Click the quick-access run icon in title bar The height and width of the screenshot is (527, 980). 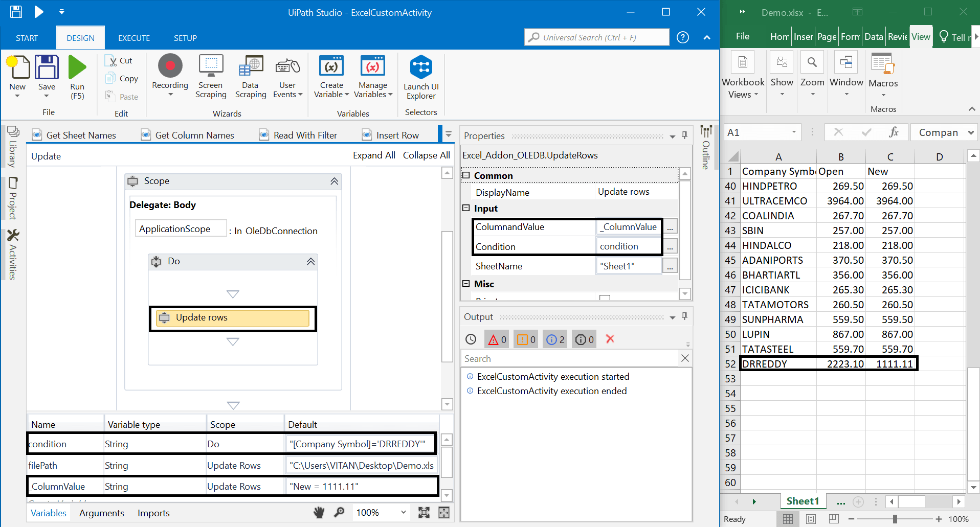click(x=38, y=11)
